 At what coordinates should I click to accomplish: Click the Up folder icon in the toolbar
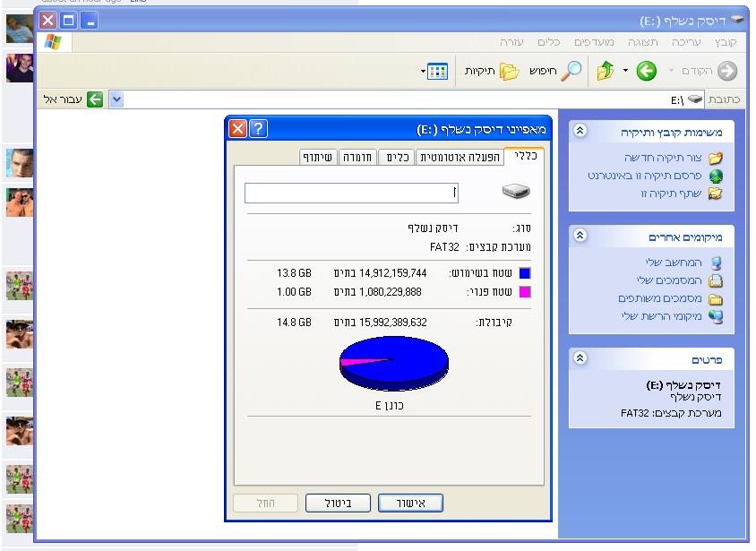point(606,72)
